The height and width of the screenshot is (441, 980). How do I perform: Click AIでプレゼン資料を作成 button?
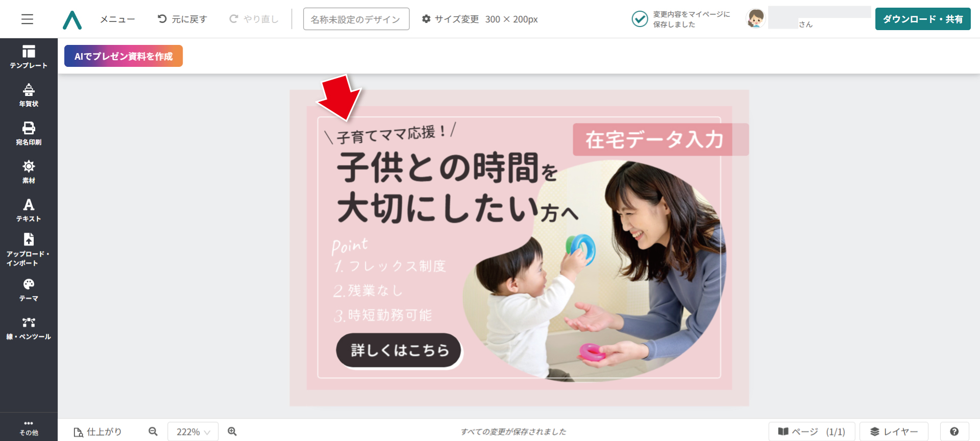click(x=124, y=56)
